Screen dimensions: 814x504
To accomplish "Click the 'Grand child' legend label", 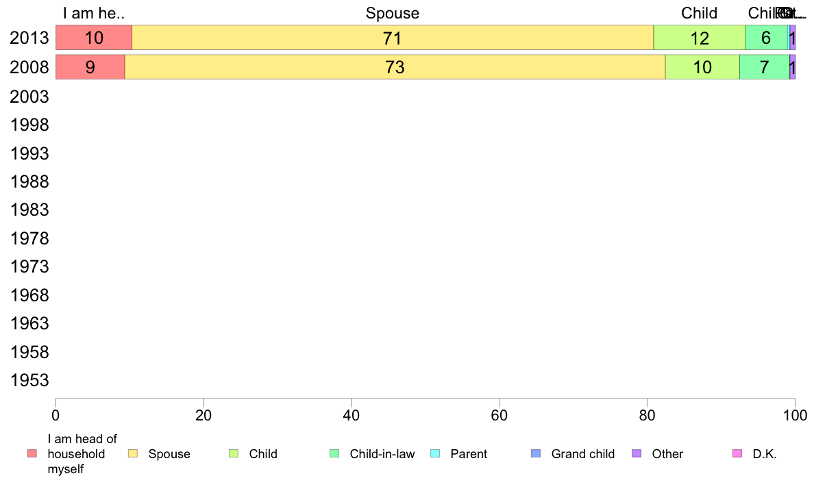I will (582, 453).
